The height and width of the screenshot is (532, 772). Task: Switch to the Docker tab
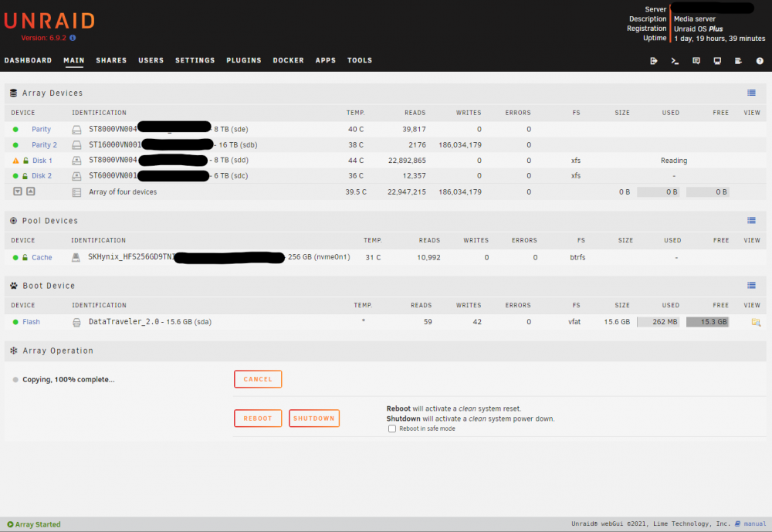tap(288, 60)
